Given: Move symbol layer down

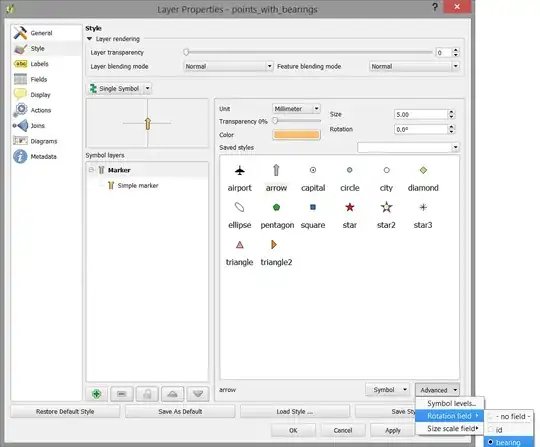Looking at the screenshot, I should click(x=198, y=394).
